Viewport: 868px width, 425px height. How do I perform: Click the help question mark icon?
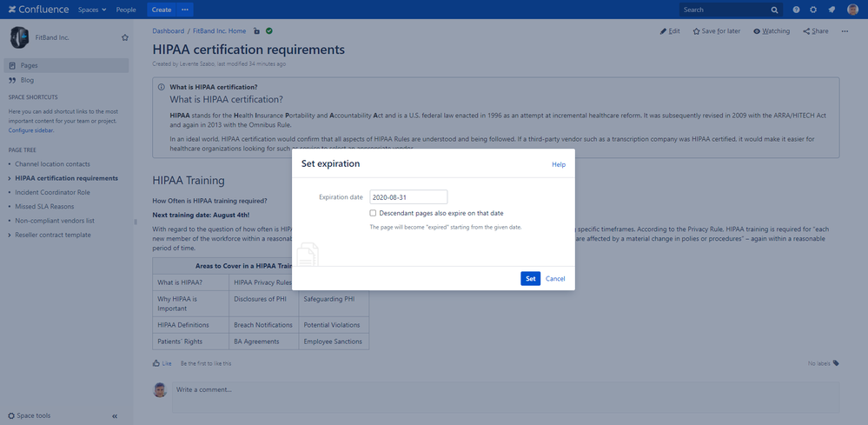[x=796, y=10]
